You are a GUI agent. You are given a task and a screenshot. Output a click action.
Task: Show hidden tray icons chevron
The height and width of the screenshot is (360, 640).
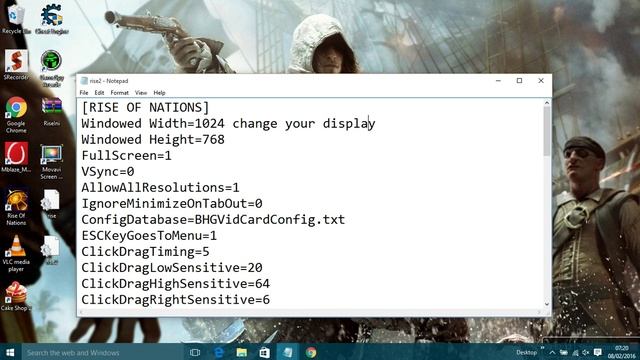tap(552, 352)
